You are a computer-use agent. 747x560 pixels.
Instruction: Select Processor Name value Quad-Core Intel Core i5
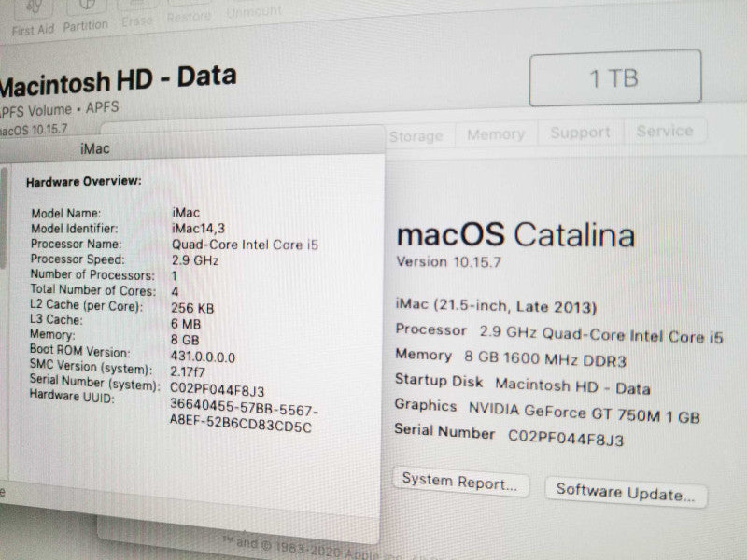tap(245, 245)
